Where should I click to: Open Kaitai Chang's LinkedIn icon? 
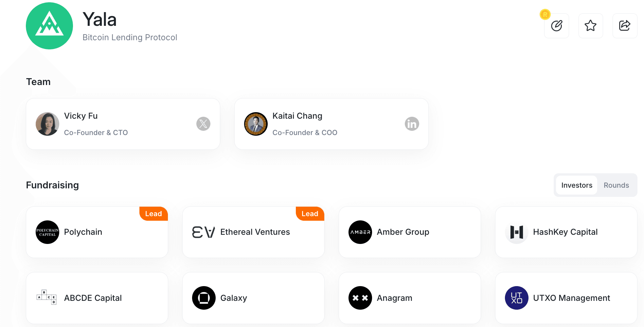[x=412, y=124]
